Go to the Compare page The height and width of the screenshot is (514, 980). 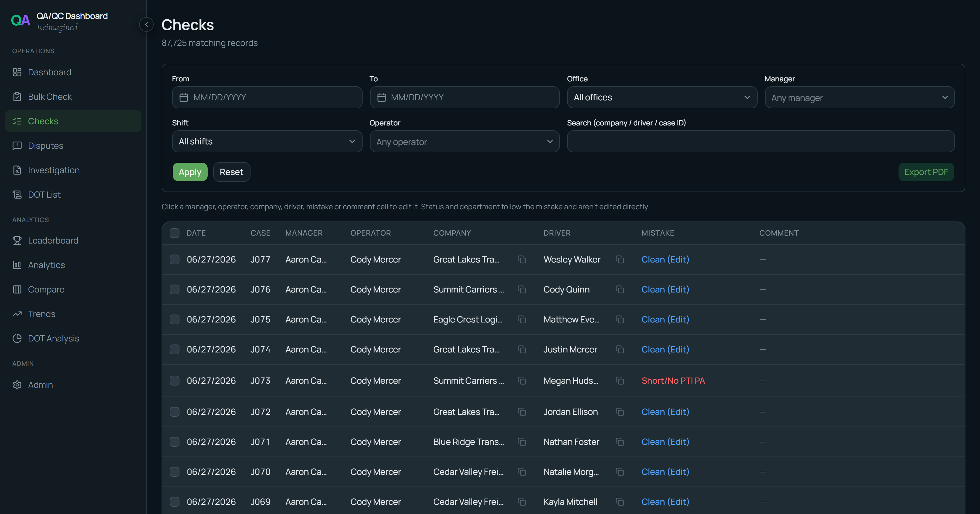pos(73,289)
